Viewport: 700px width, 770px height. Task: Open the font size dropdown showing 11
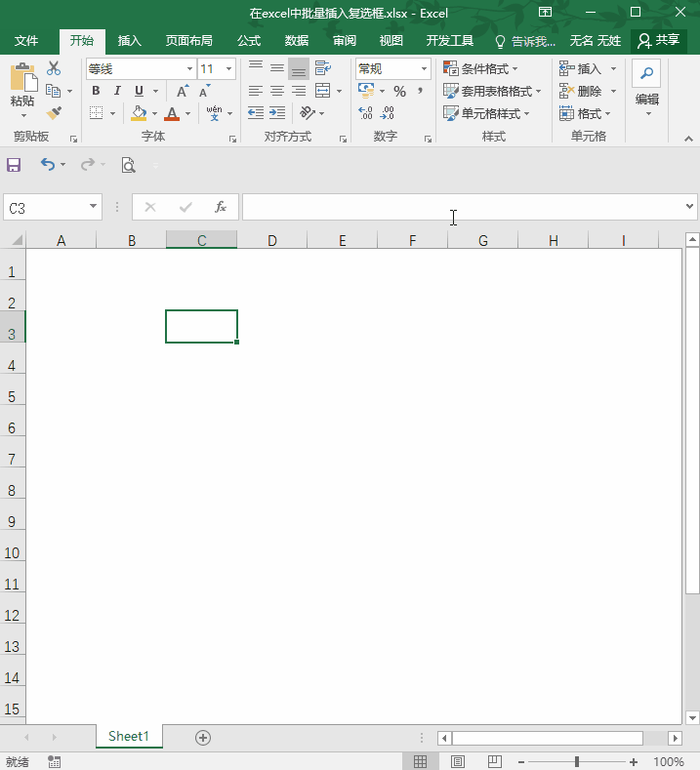point(228,68)
